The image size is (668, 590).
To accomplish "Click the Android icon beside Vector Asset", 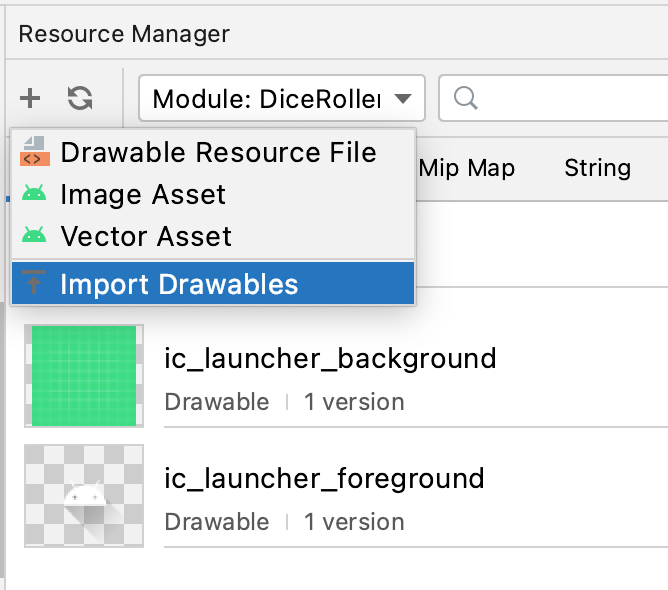I will pos(34,236).
